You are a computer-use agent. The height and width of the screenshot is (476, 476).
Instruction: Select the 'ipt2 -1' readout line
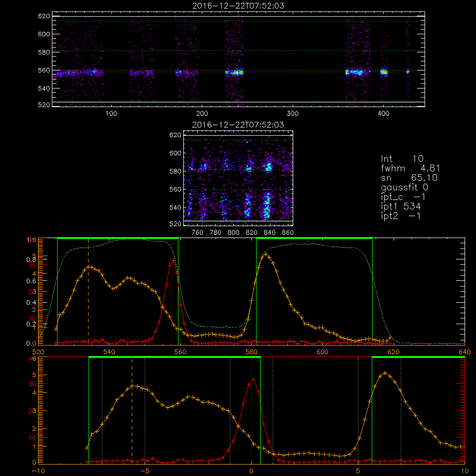[401, 216]
